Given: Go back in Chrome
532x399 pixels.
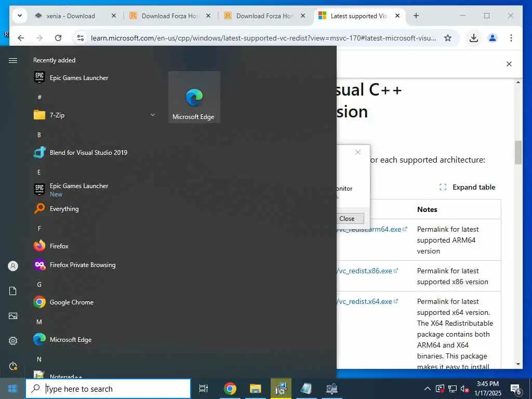Looking at the screenshot, I should click(21, 38).
